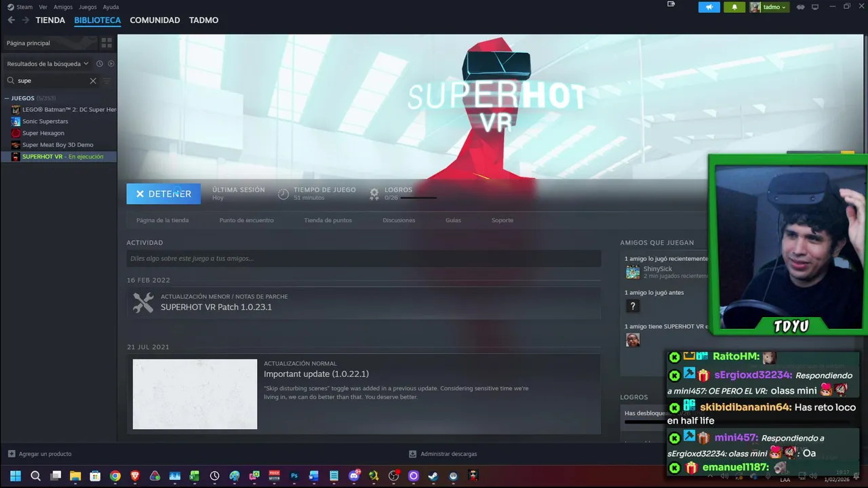Click Agregar un producto
The width and height of the screenshot is (868, 488).
(39, 454)
